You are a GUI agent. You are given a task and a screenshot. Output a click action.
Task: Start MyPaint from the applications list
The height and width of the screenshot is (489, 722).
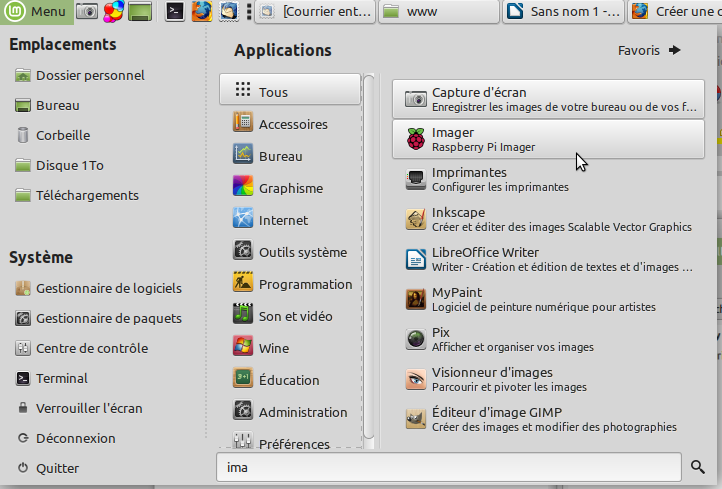[x=548, y=299]
